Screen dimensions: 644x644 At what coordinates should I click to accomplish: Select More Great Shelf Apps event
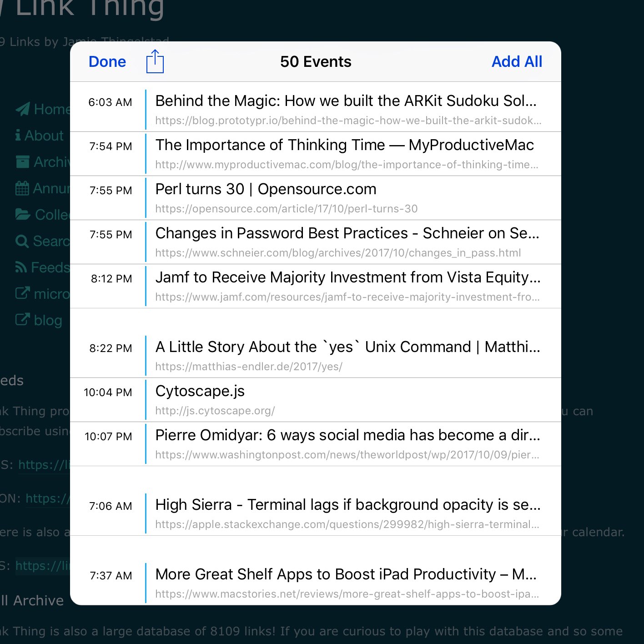coord(316,583)
